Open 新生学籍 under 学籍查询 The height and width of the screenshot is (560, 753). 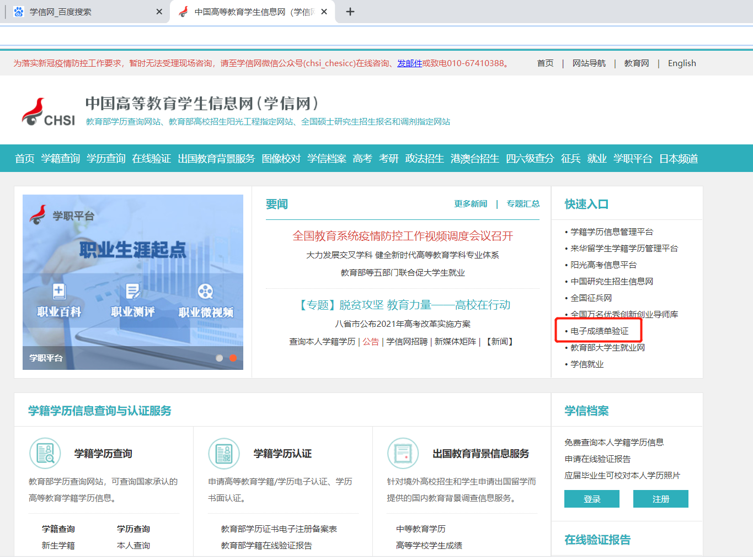(58, 546)
